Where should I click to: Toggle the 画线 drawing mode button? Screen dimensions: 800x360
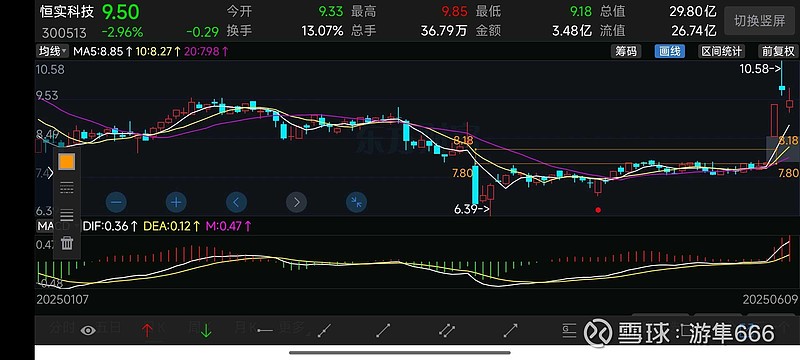click(x=670, y=51)
